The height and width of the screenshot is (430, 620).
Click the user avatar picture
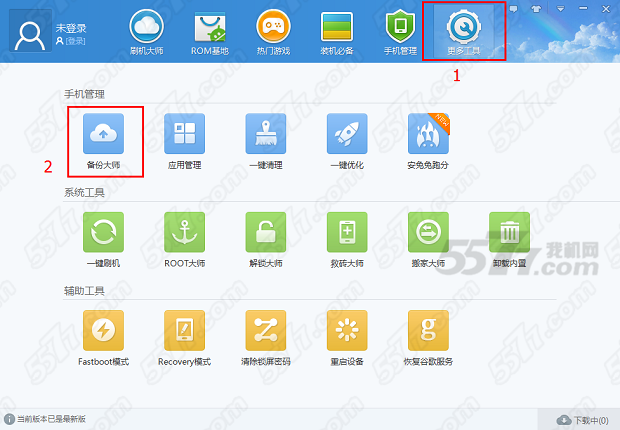pos(30,31)
